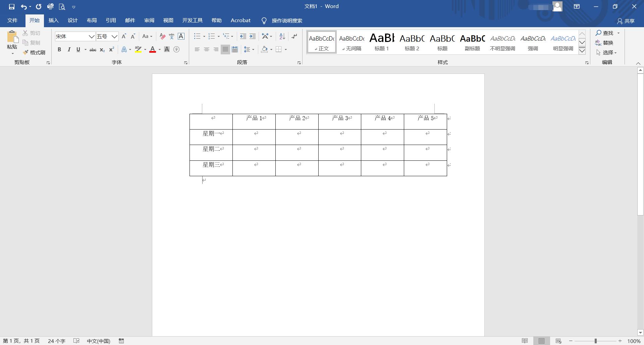Screen dimensions: 644x345
Task: Expand the numbered list options
Action: click(x=218, y=36)
